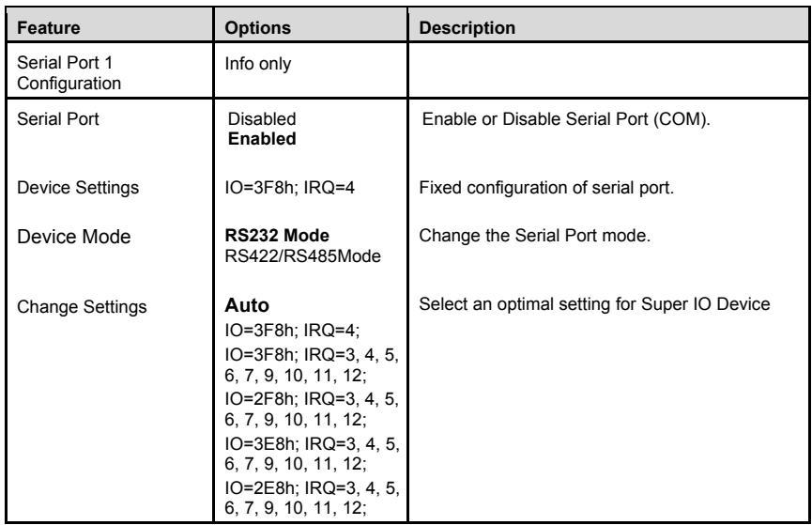Select IO=2F8h multi-IRQ option
This screenshot has height=525, width=812.
point(312,409)
